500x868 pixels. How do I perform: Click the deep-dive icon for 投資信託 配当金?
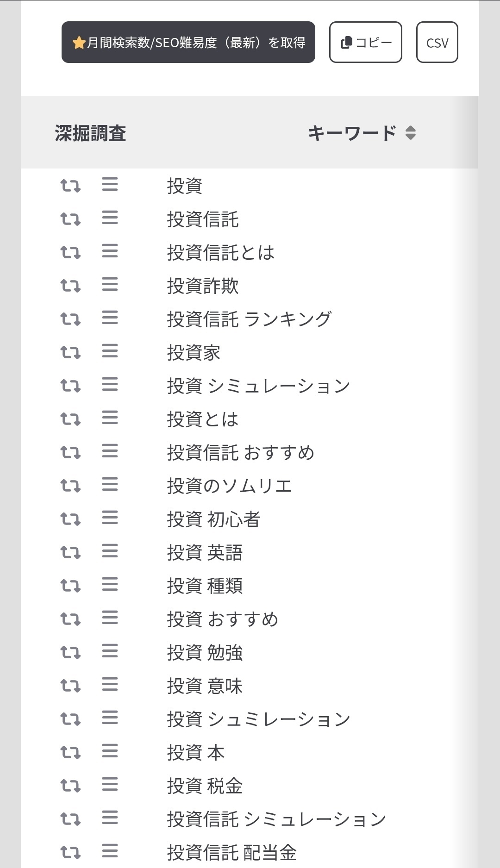pyautogui.click(x=70, y=850)
